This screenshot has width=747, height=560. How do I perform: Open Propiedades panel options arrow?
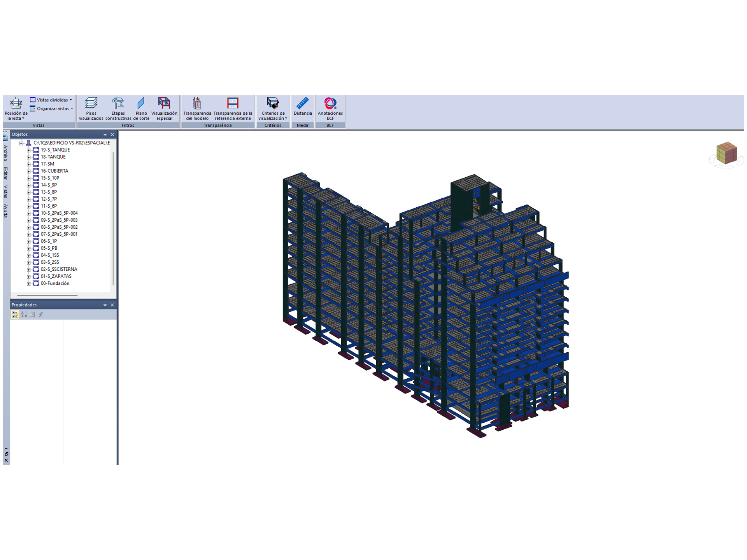(x=105, y=305)
